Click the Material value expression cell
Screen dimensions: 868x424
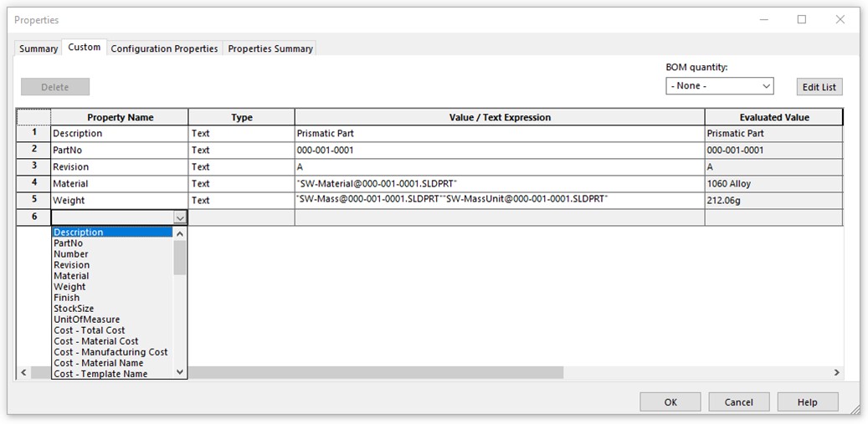pos(499,183)
